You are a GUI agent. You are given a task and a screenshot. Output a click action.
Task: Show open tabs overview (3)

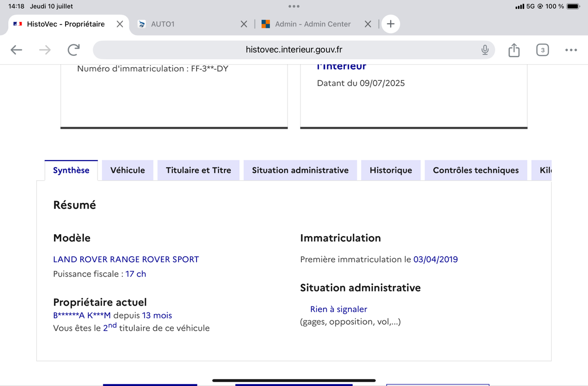pos(542,49)
